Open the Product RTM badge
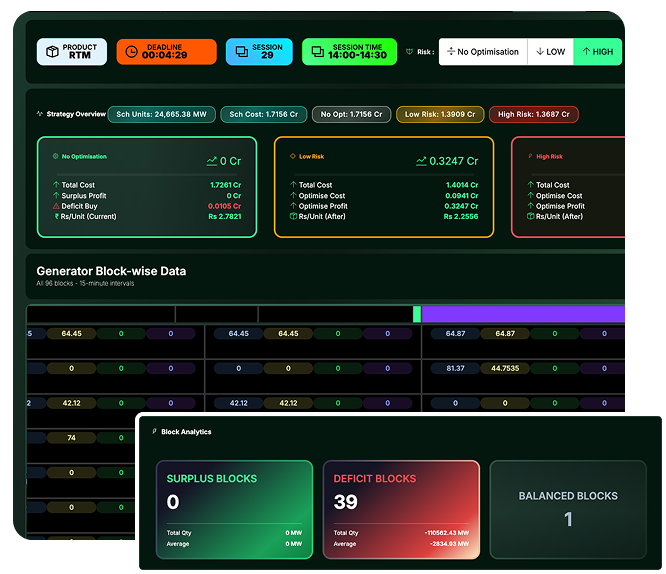This screenshot has height=574, width=666. point(72,52)
